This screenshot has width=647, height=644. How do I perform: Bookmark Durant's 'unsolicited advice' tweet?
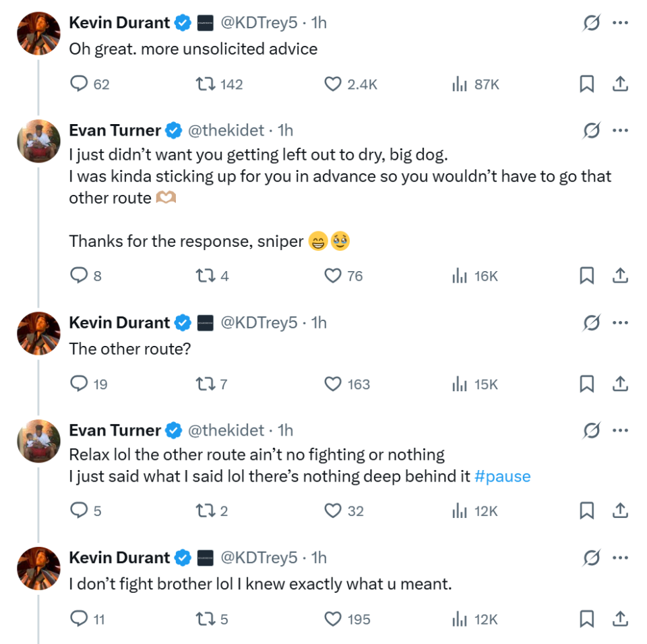(x=587, y=84)
